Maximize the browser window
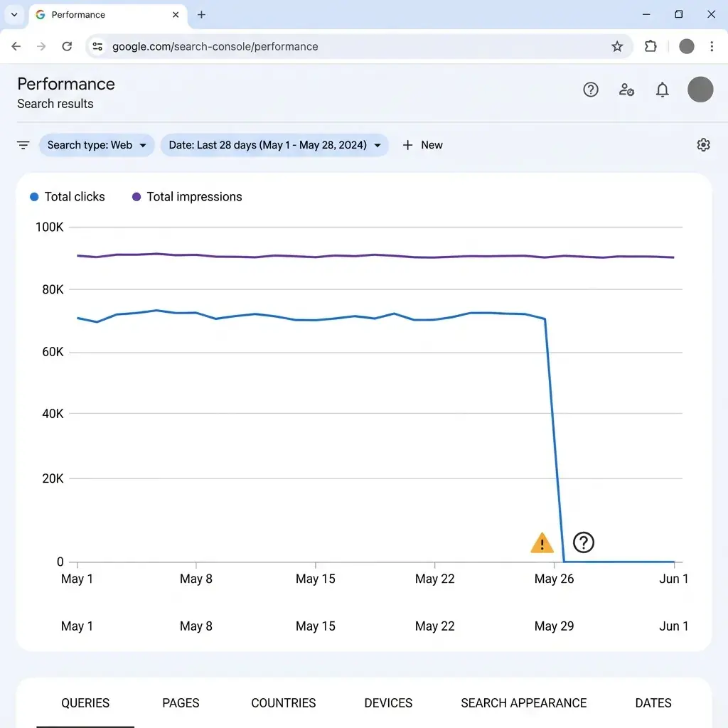The width and height of the screenshot is (728, 728). click(679, 14)
